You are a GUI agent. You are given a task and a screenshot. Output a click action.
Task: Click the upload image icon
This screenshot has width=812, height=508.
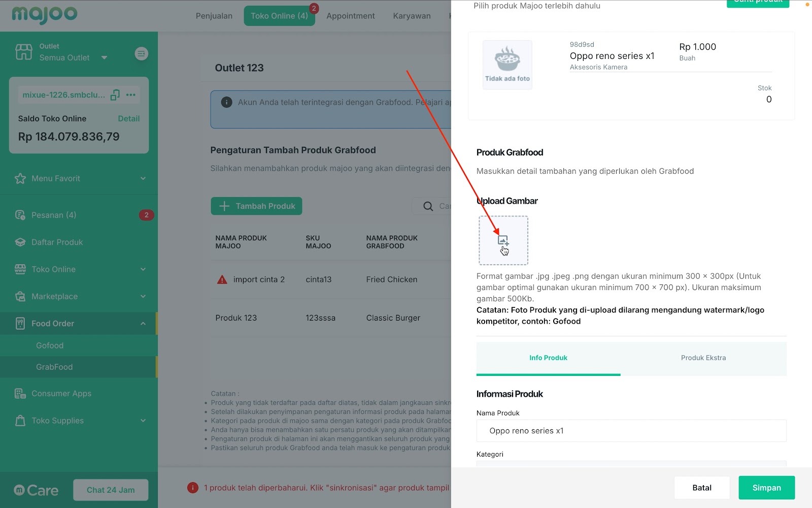point(503,240)
